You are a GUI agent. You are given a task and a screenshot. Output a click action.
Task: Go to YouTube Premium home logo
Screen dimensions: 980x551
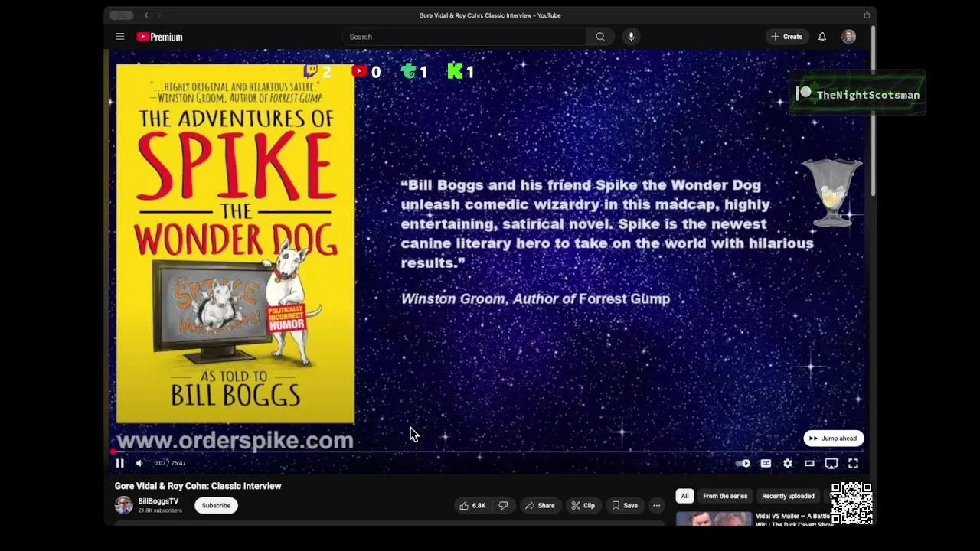(159, 37)
